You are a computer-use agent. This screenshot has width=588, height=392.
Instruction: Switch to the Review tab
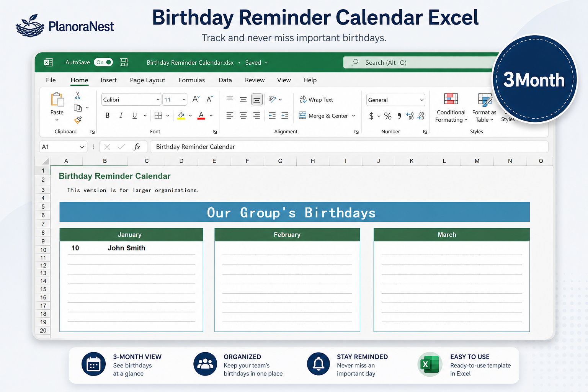coord(255,80)
